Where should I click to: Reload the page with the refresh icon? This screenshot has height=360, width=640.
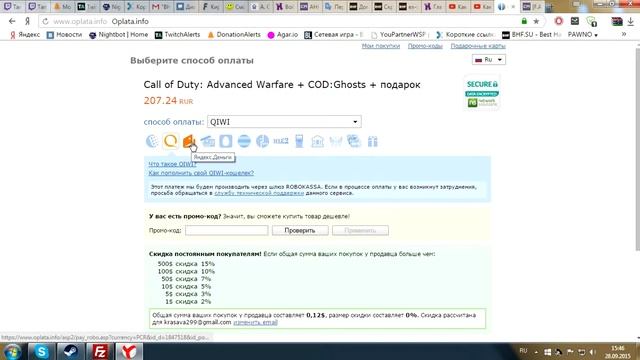point(45,21)
